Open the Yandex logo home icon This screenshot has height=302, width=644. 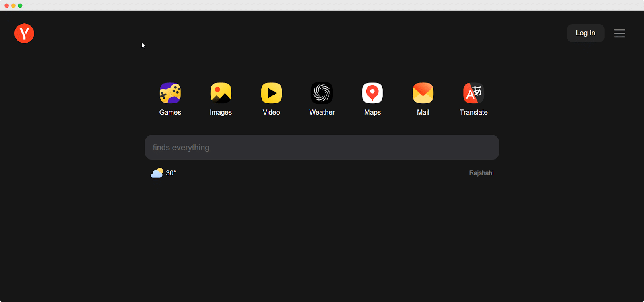click(x=24, y=33)
